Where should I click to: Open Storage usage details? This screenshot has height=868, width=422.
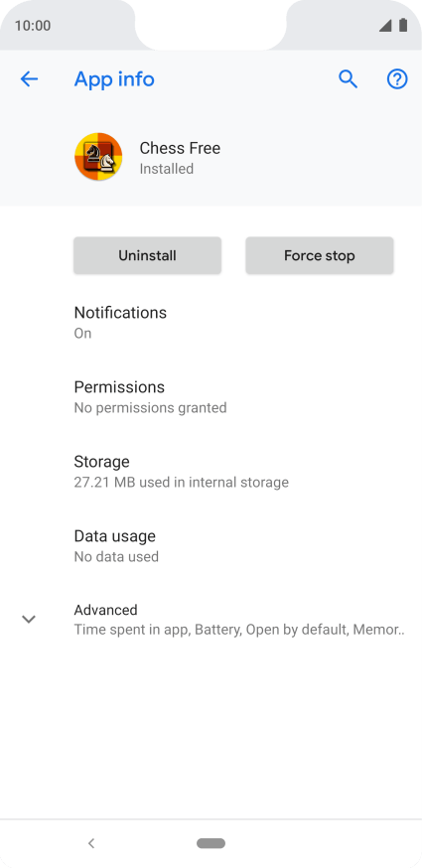211,471
